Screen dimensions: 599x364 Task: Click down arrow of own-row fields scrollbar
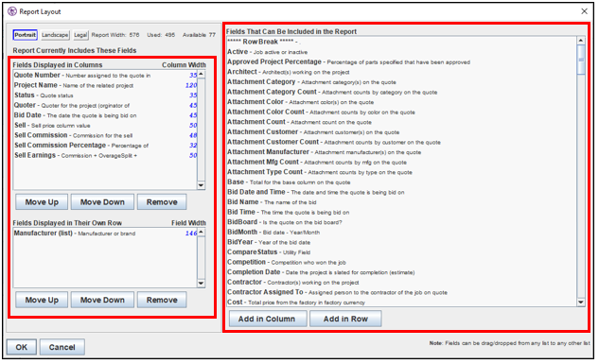pyautogui.click(x=201, y=284)
